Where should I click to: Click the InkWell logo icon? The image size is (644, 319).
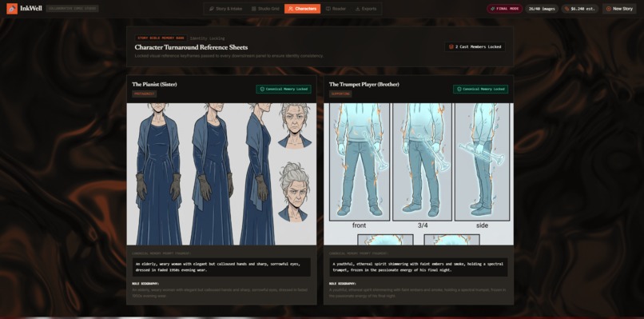[12, 8]
